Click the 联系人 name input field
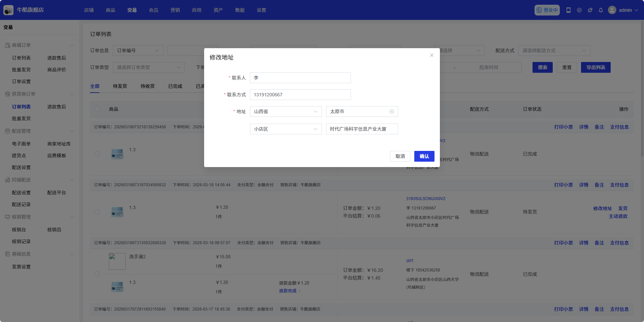Image resolution: width=644 pixels, height=322 pixels. (x=300, y=78)
